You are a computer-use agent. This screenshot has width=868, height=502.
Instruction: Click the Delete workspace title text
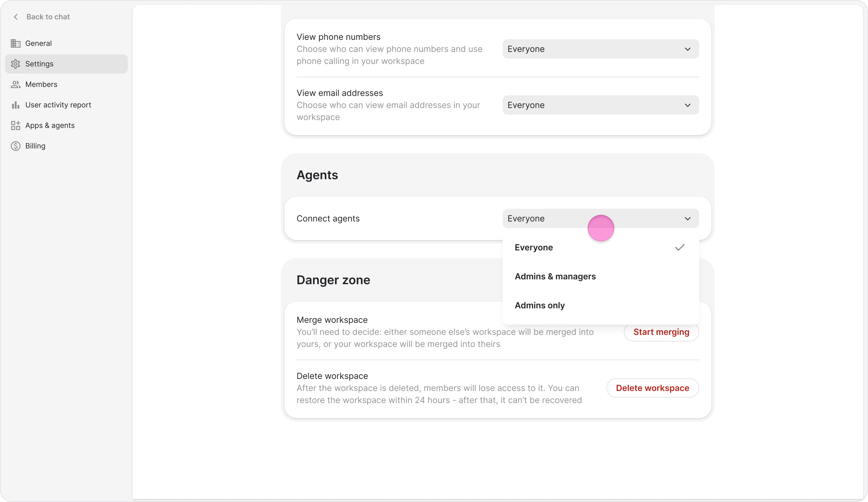point(332,376)
